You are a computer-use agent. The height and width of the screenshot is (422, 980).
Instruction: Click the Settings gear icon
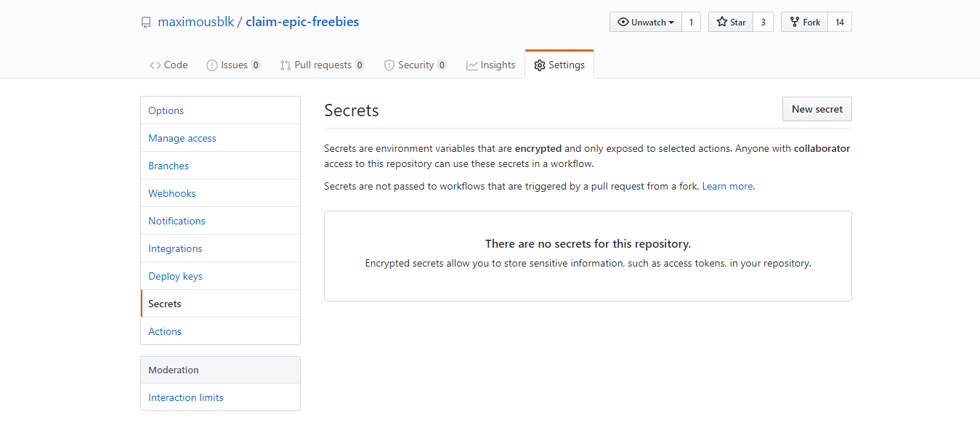[539, 65]
